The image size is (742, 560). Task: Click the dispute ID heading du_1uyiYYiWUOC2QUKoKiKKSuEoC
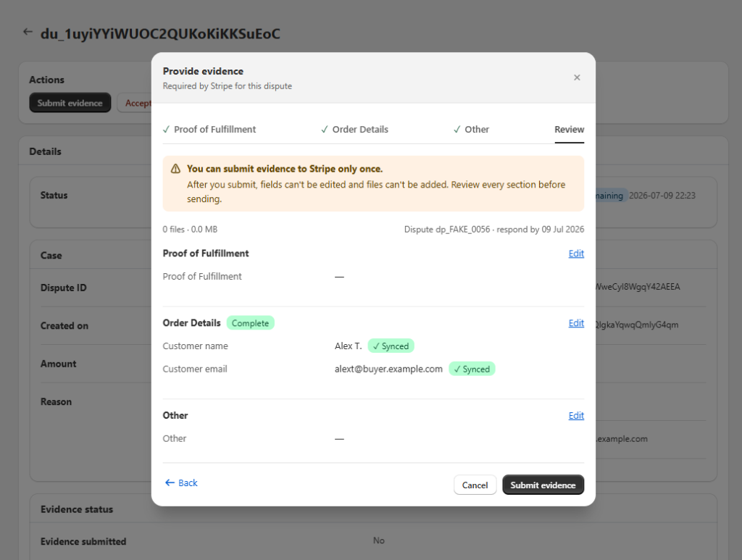(x=160, y=33)
